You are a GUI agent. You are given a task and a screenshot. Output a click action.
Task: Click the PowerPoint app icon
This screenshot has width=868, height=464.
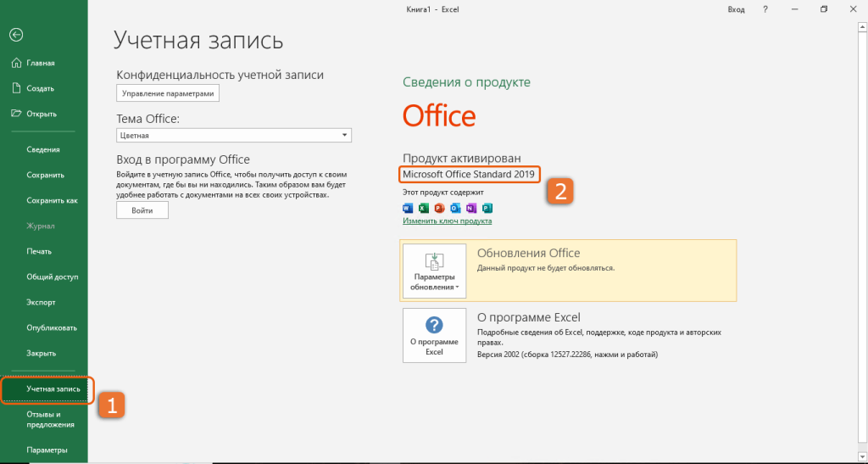[x=440, y=208]
